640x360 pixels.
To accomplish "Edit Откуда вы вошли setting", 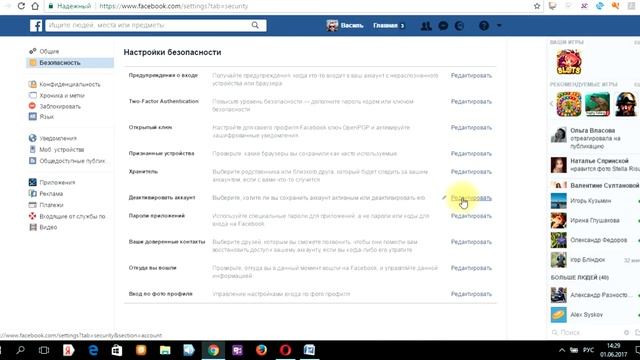I will (471, 268).
